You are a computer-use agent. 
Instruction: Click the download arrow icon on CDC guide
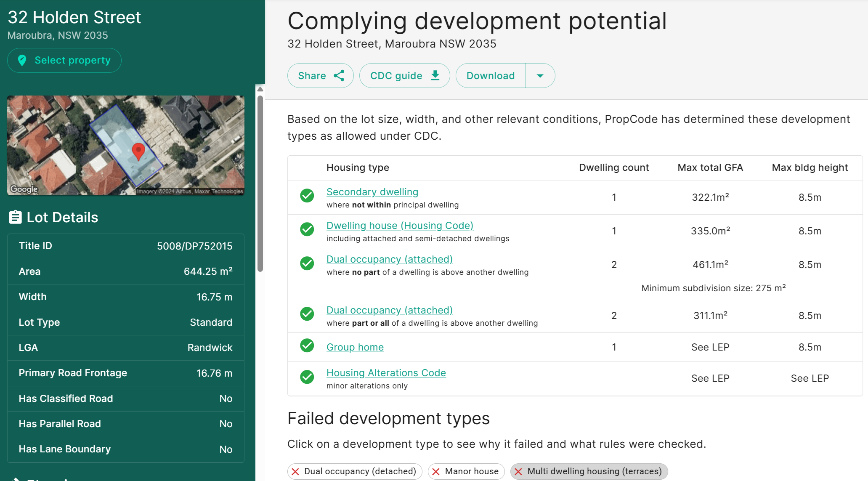pyautogui.click(x=435, y=75)
